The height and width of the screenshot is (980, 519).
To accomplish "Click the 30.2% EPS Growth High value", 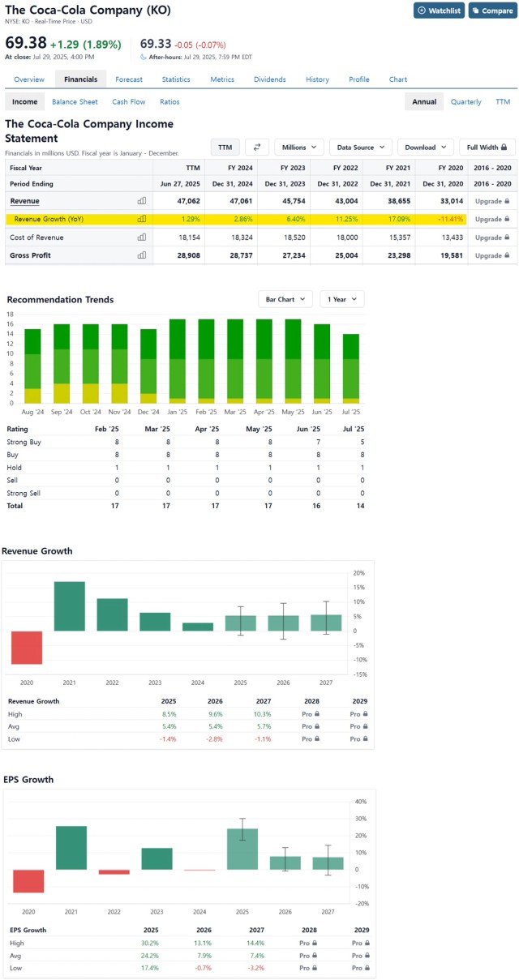I will [150, 943].
